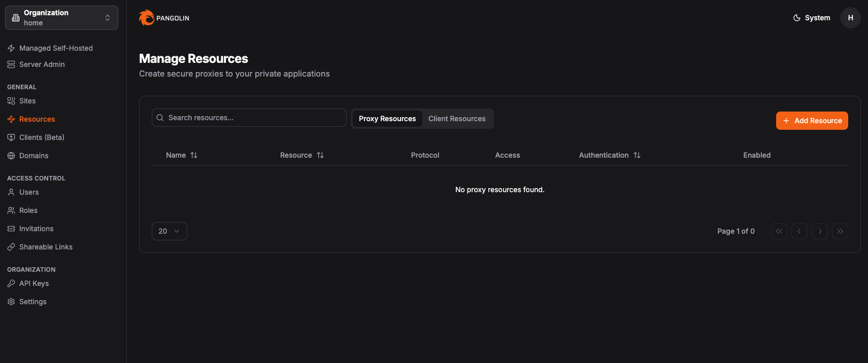Screen dimensions: 868x363
Task: Open organization Settings gear item
Action: click(x=32, y=302)
